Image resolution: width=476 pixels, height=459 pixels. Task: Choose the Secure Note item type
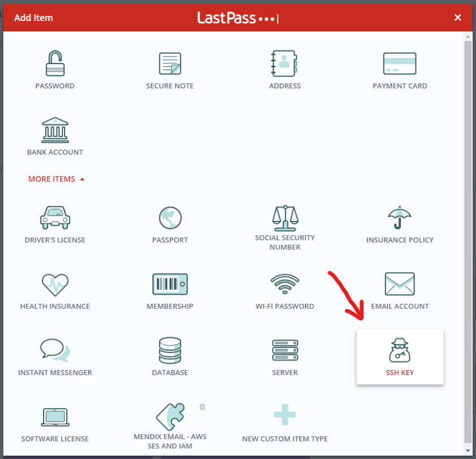[170, 64]
